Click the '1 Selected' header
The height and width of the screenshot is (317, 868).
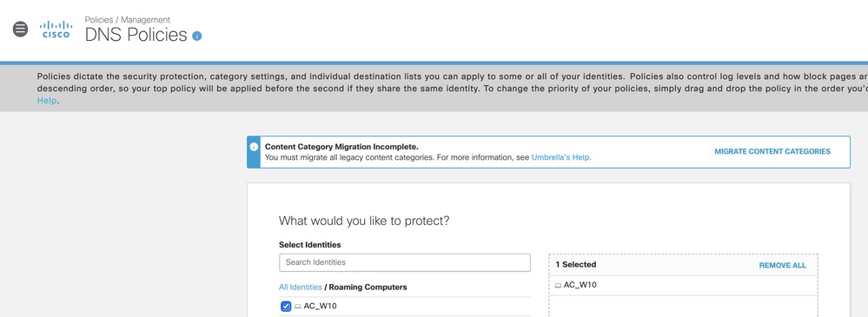tap(576, 265)
